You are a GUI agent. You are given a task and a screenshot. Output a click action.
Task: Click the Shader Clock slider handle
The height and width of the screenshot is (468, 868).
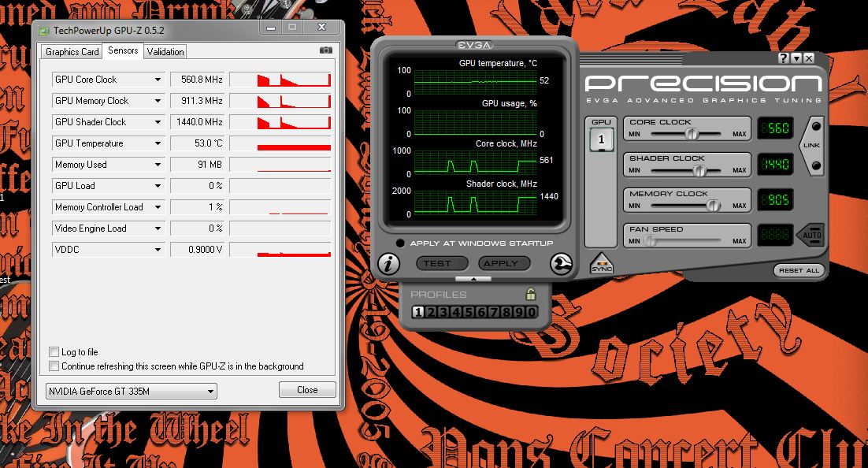(x=699, y=170)
